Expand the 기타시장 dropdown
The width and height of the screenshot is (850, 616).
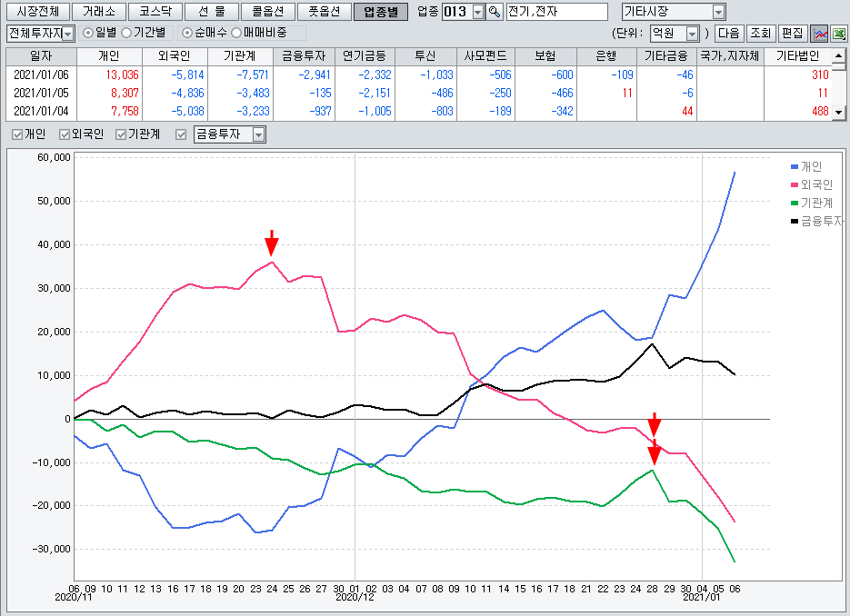(674, 12)
